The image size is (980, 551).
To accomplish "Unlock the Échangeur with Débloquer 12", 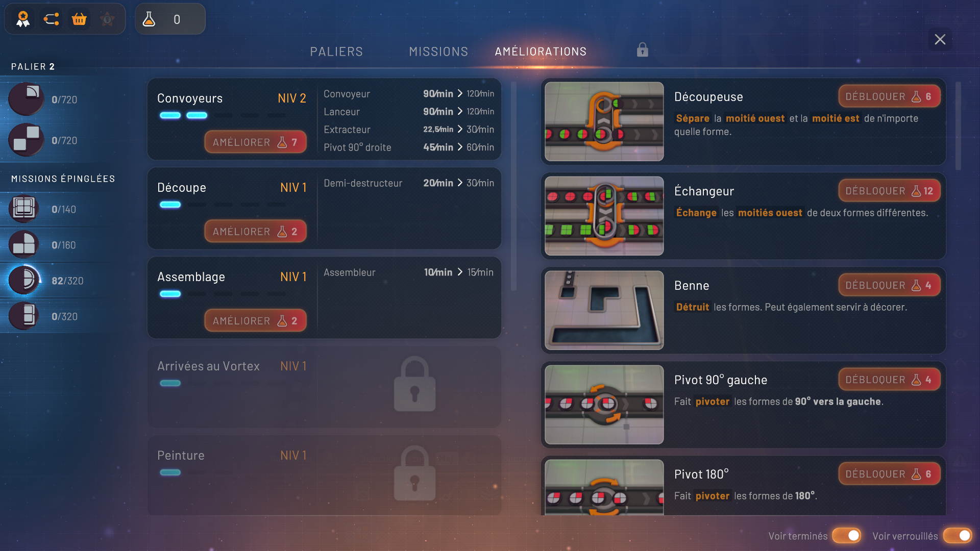I will 889,191.
